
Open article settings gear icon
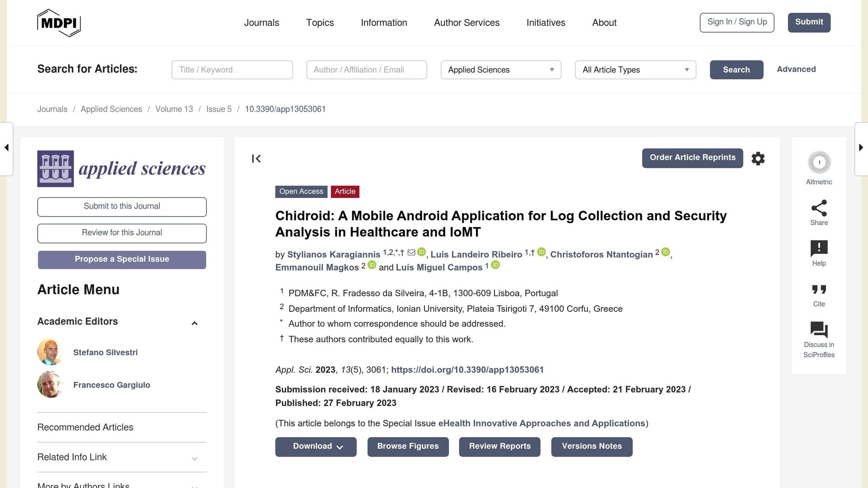click(758, 158)
